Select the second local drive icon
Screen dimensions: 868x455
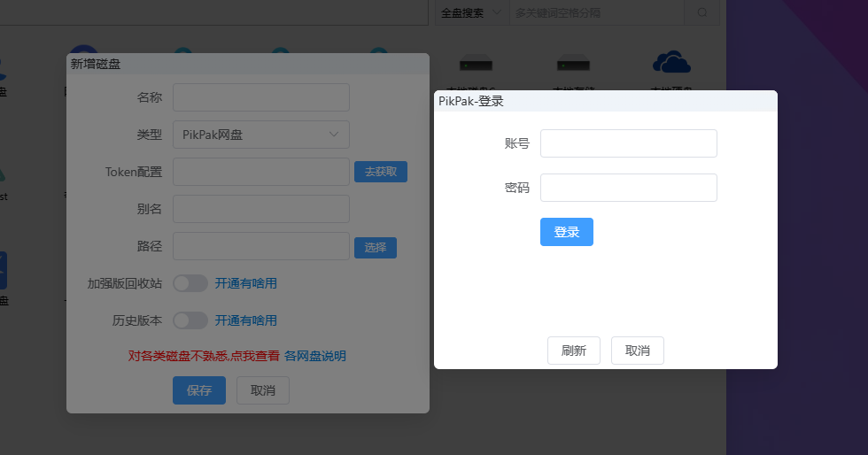click(573, 65)
